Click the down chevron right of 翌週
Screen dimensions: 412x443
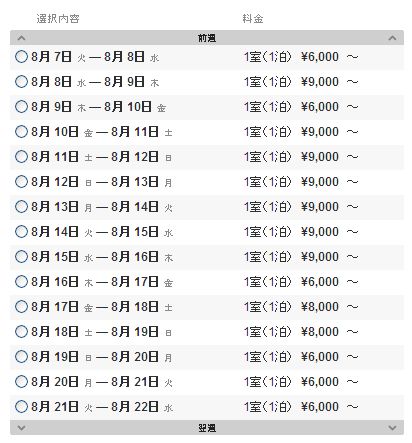pyautogui.click(x=392, y=428)
